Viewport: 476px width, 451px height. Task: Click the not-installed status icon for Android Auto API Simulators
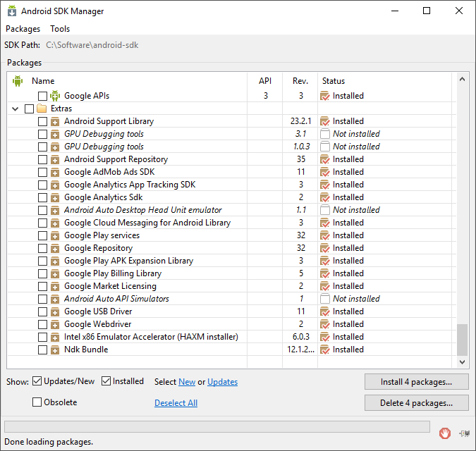click(325, 299)
